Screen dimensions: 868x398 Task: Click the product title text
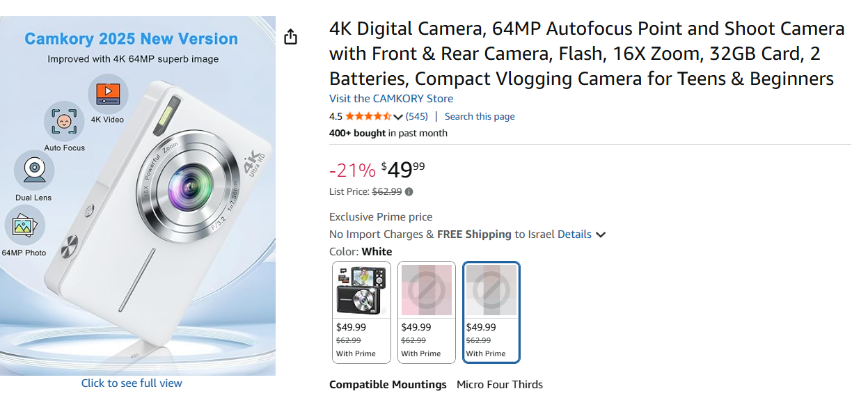[x=587, y=54]
